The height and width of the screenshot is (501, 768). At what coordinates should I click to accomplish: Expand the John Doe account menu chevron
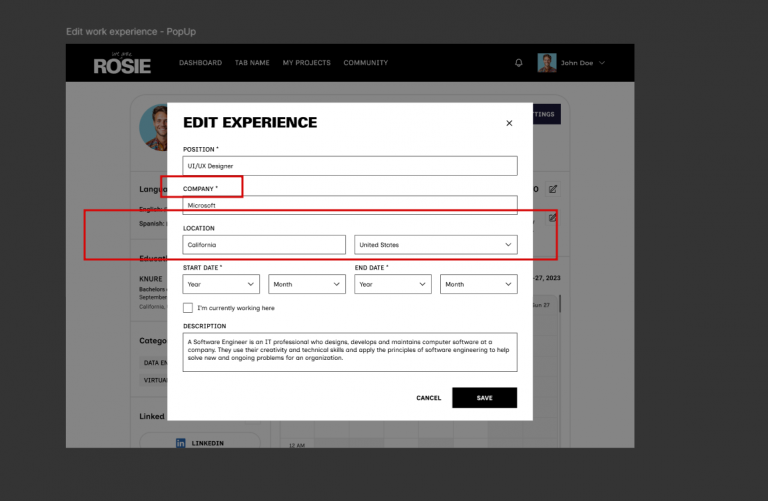coord(602,63)
